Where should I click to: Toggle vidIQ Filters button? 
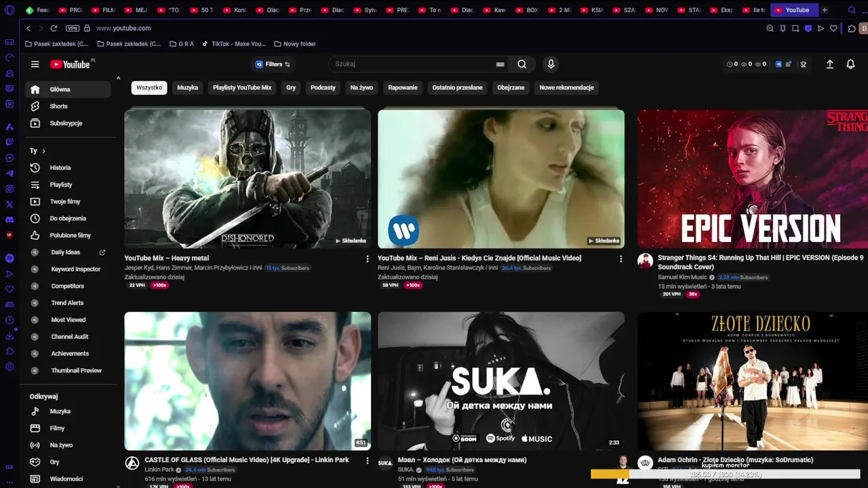click(273, 64)
